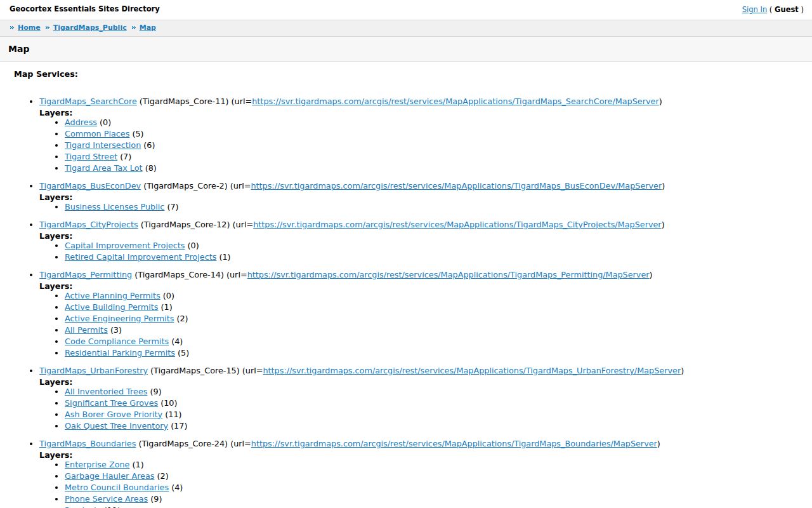
Task: Click the Sign In link
Action: 754,10
